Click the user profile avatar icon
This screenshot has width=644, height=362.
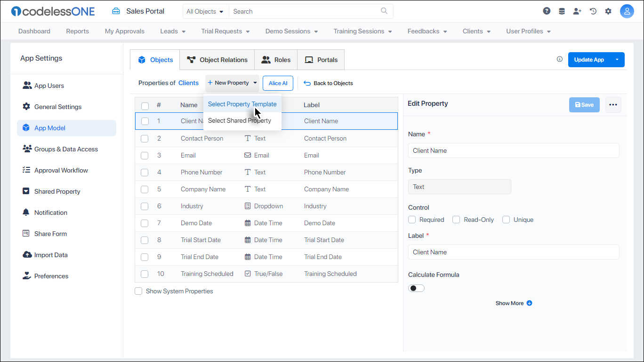tap(627, 11)
